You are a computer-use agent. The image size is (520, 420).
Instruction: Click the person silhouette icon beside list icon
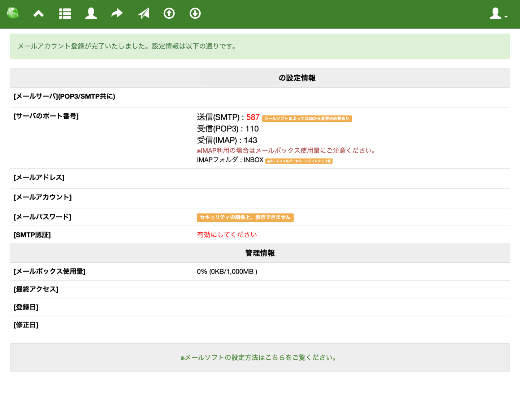tap(91, 14)
